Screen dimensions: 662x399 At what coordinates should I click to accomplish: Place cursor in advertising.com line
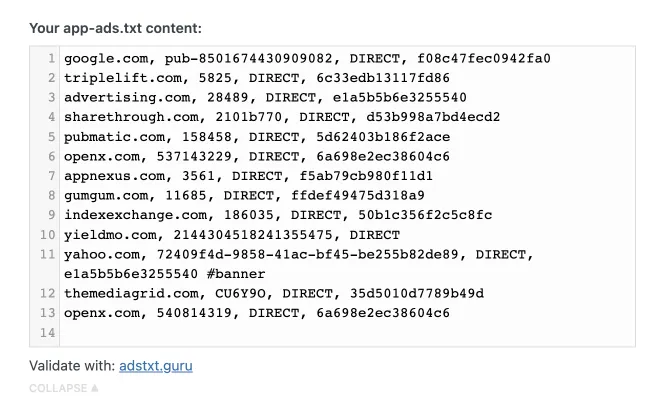tap(265, 98)
